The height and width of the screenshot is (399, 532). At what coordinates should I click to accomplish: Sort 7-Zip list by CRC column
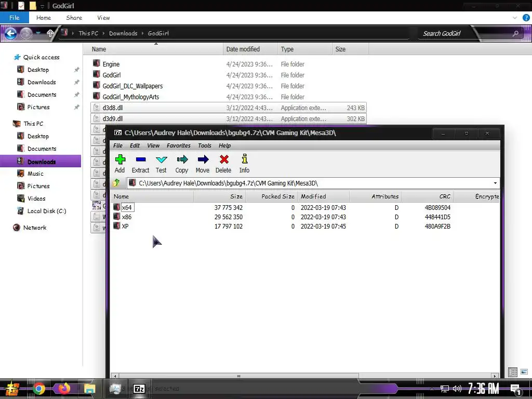pyautogui.click(x=427, y=196)
